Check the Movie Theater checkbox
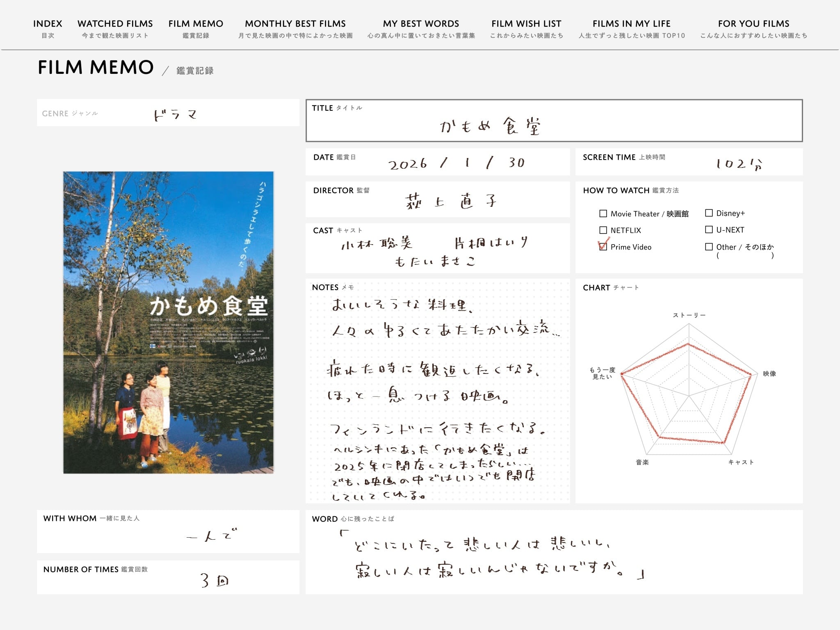 [603, 213]
